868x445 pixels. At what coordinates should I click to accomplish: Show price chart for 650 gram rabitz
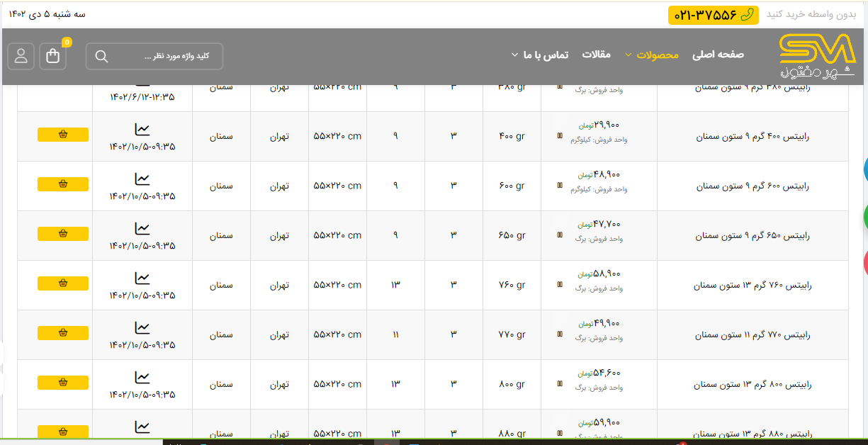coord(142,229)
